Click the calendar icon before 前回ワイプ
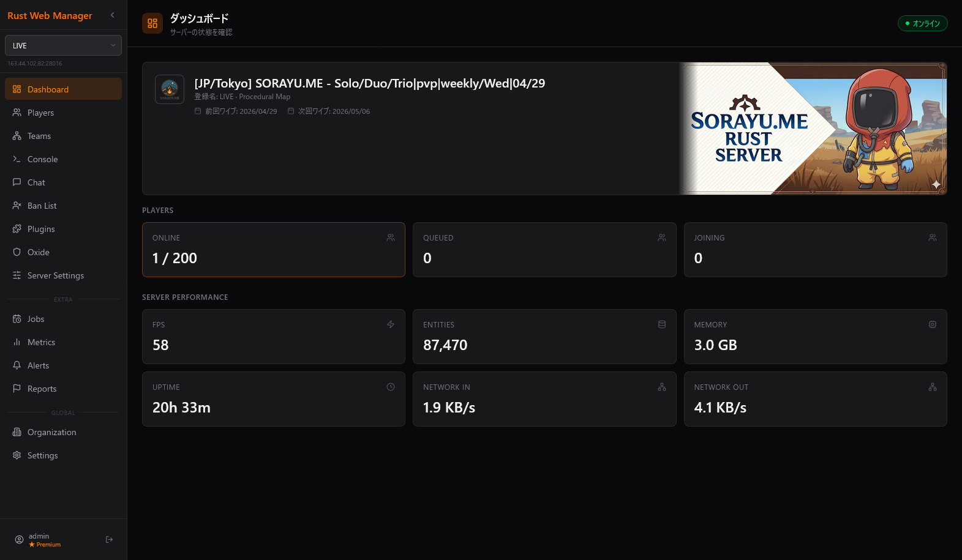This screenshot has height=560, width=962. click(198, 111)
